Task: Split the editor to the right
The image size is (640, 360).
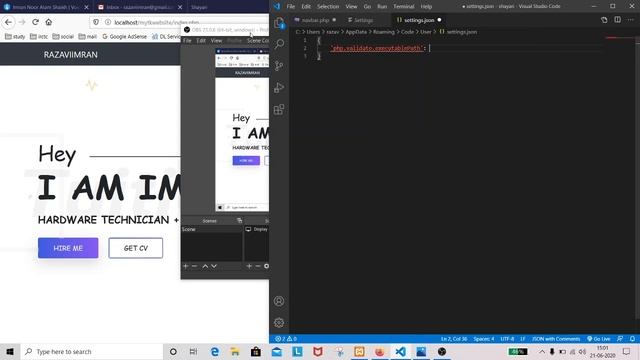Action: pyautogui.click(x=618, y=20)
